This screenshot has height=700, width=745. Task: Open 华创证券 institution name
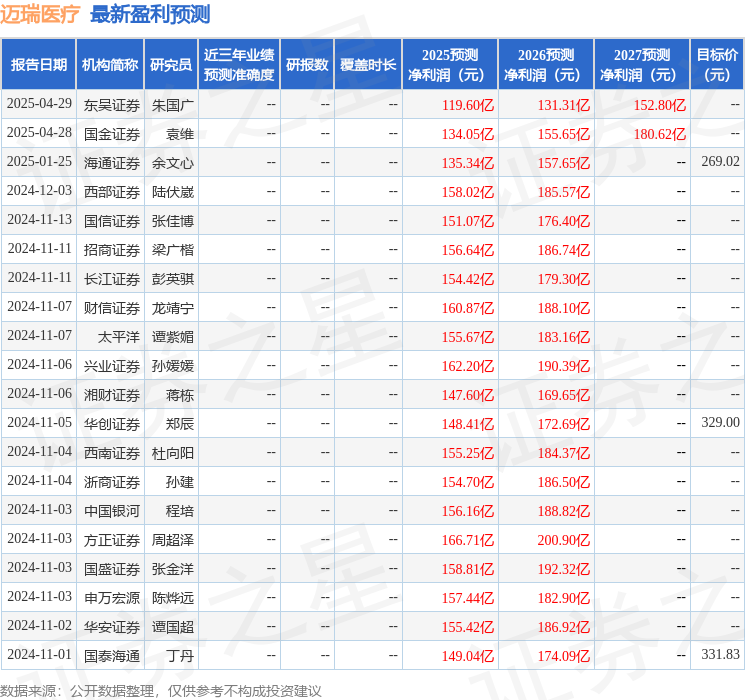112,424
